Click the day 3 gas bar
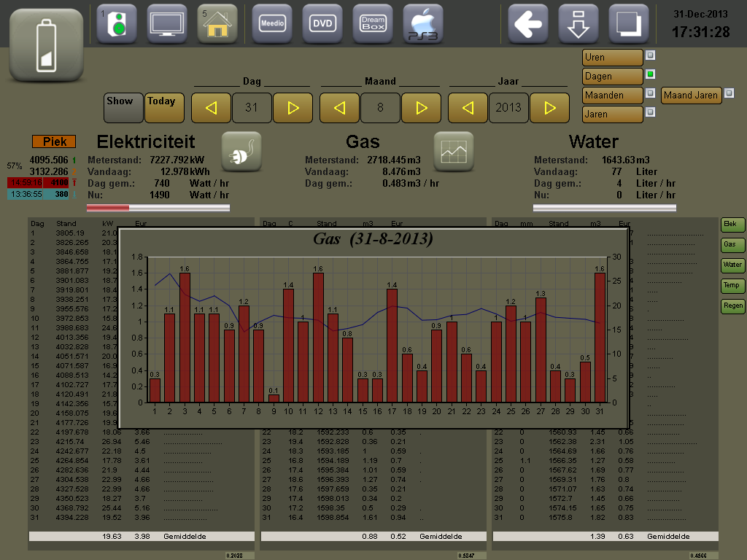747x560 pixels. point(185,338)
